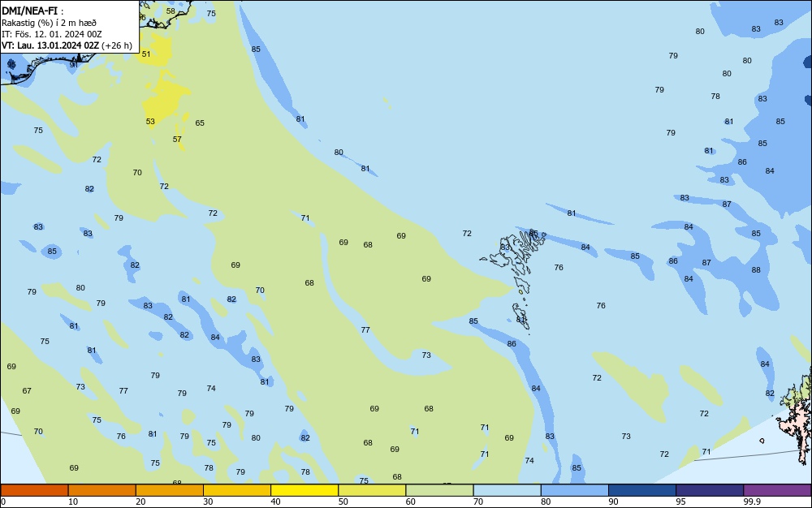Click the 70–80 pale blue legend swatch
The width and height of the screenshot is (812, 508).
[507, 490]
